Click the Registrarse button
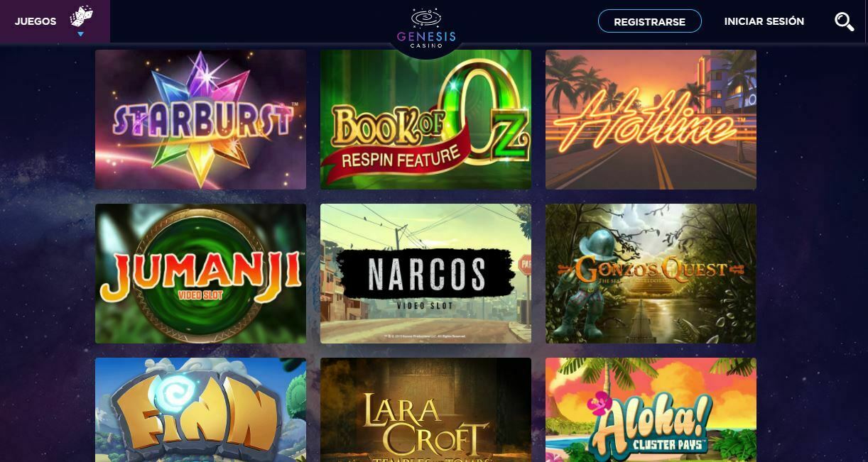The height and width of the screenshot is (462, 868). 649,21
